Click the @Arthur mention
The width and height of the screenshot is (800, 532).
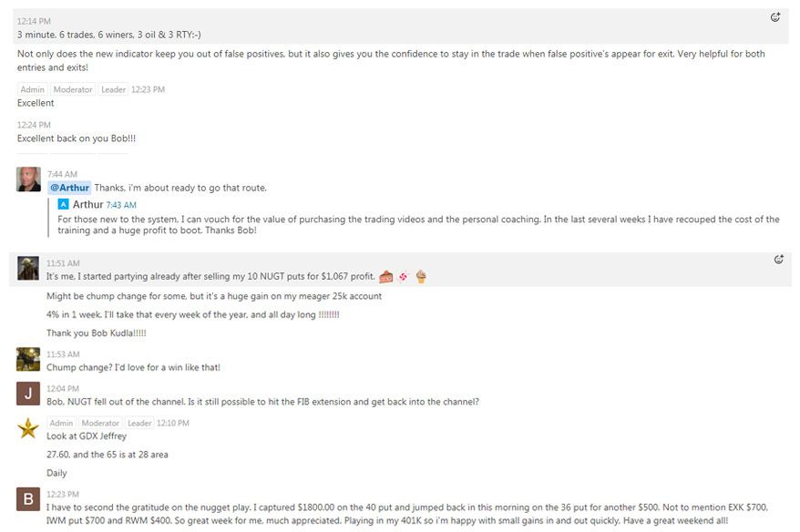[69, 188]
